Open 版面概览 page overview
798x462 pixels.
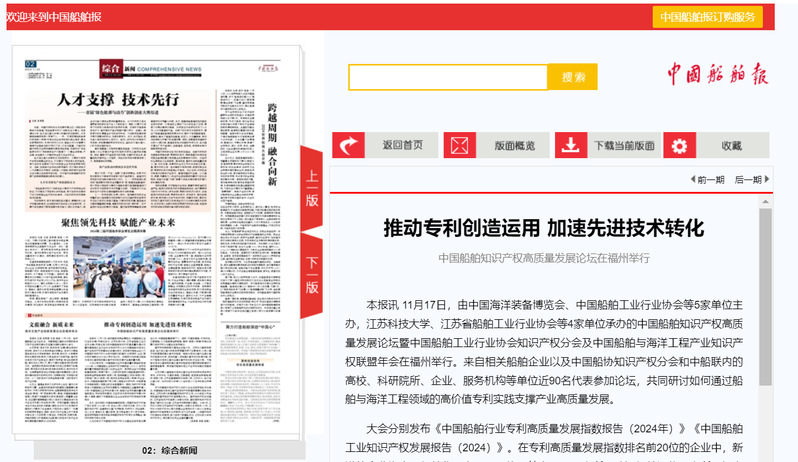(x=514, y=146)
